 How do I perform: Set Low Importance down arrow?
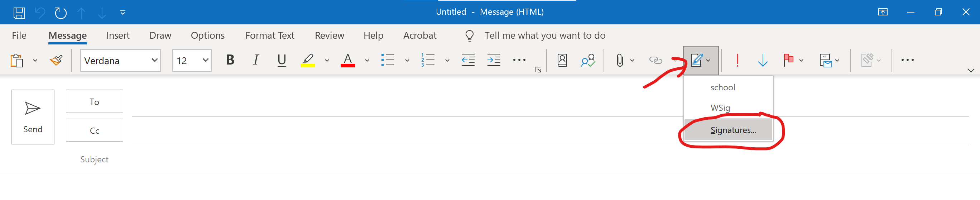tap(763, 60)
